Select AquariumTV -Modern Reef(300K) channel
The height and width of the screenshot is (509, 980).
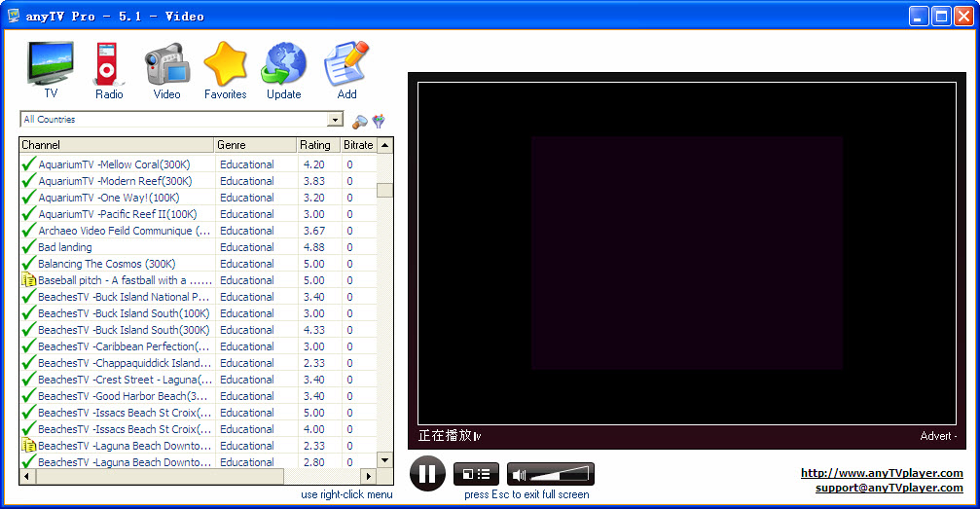115,181
